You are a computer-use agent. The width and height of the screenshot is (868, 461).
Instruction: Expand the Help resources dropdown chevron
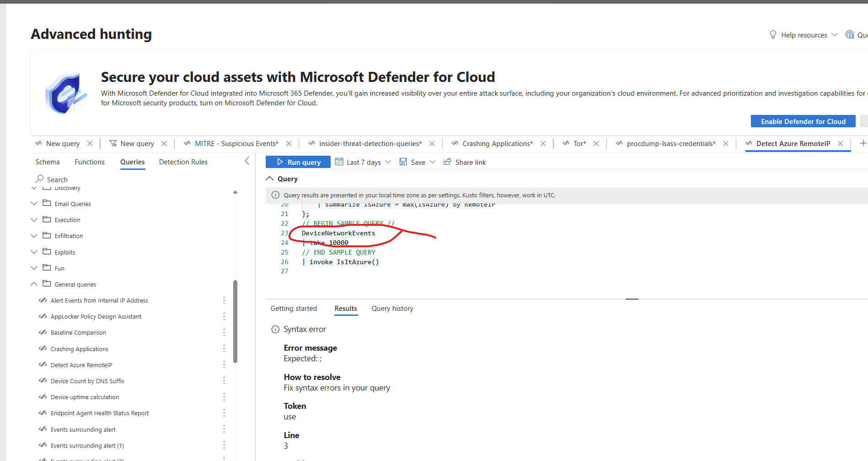click(834, 35)
